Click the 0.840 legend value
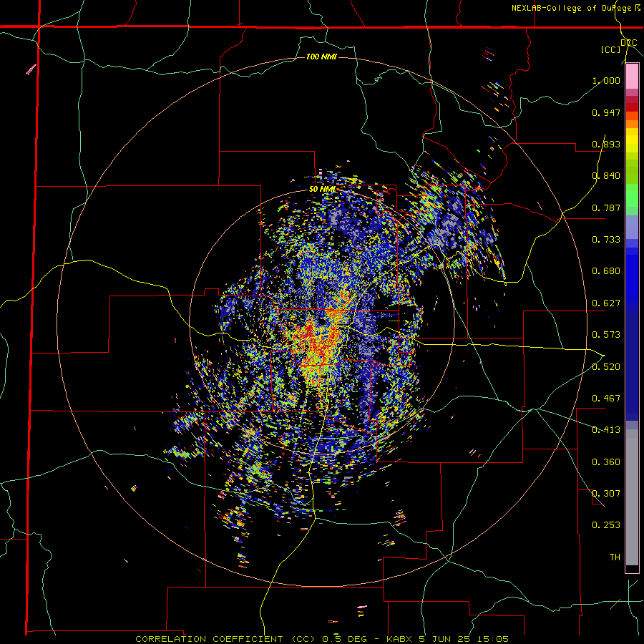 [x=606, y=176]
